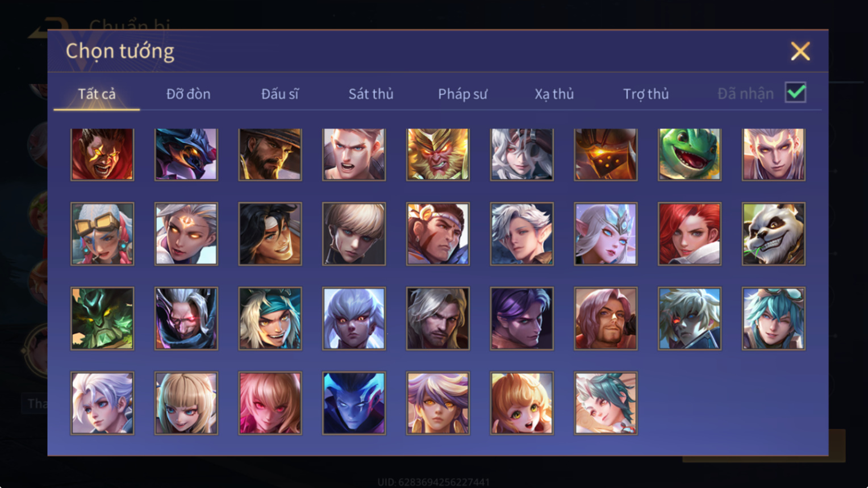The width and height of the screenshot is (868, 488).
Task: Pick the orange-haired girl with cat ears
Action: coord(521,403)
